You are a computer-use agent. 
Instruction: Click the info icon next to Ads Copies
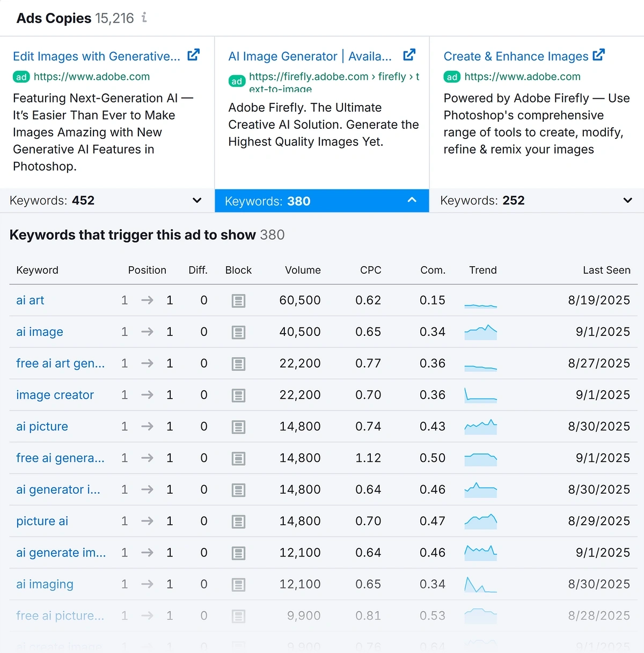[144, 18]
